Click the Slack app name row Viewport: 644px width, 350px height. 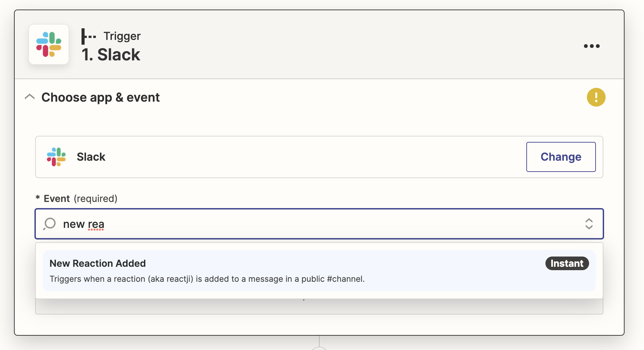point(319,157)
